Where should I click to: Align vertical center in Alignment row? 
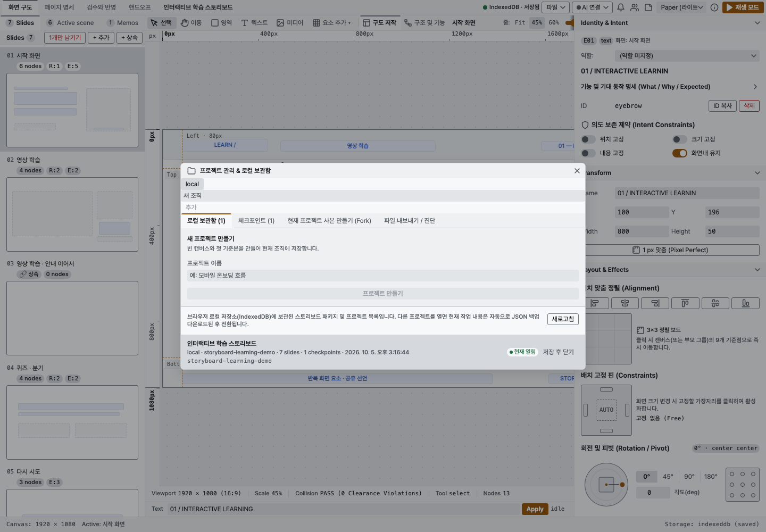pos(715,303)
